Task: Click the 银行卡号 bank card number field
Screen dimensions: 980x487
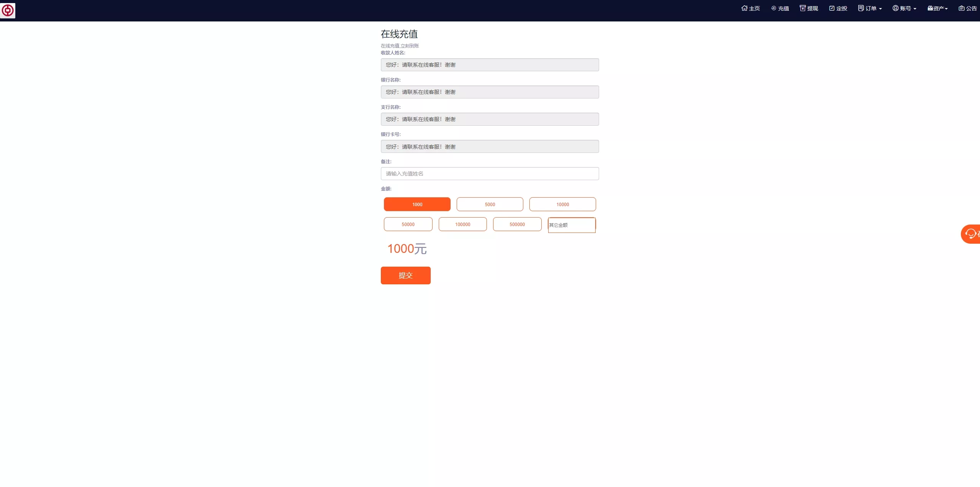Action: click(x=490, y=146)
